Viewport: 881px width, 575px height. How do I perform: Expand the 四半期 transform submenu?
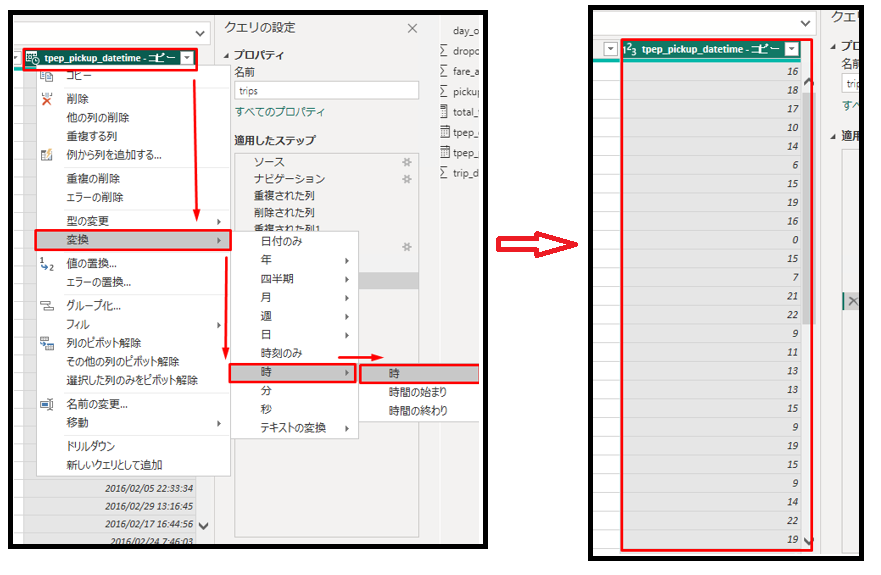point(295,279)
